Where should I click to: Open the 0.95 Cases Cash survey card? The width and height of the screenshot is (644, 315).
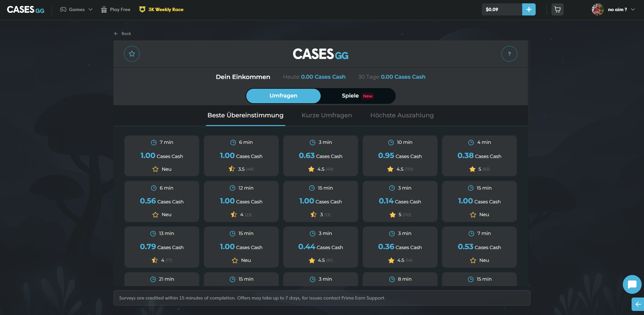click(400, 156)
